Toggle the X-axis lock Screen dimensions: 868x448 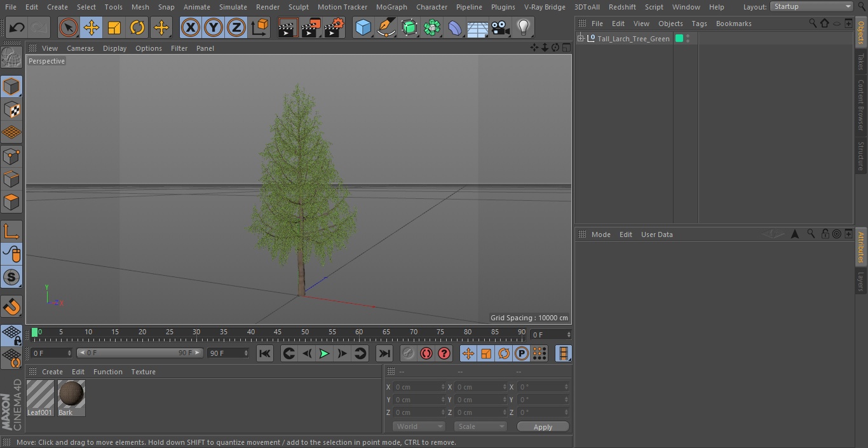(190, 27)
